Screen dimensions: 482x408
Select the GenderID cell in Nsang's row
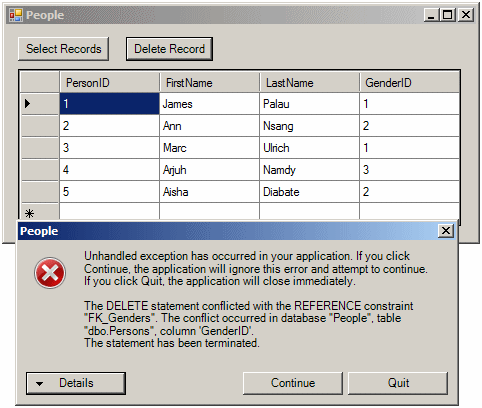409,126
